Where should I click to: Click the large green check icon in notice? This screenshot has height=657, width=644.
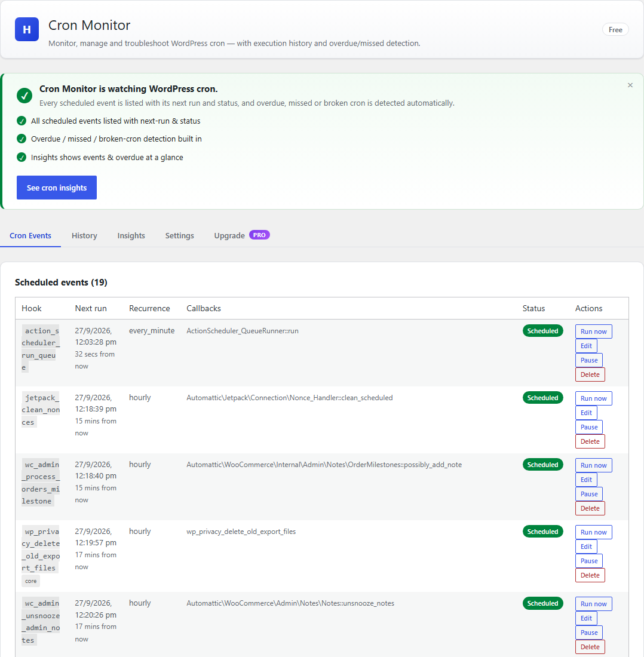24,96
